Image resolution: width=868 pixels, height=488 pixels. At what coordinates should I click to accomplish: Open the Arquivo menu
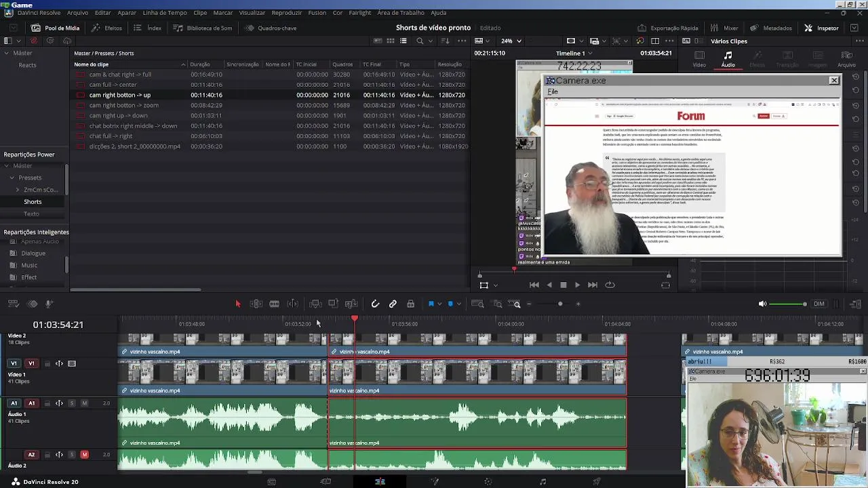pos(77,13)
